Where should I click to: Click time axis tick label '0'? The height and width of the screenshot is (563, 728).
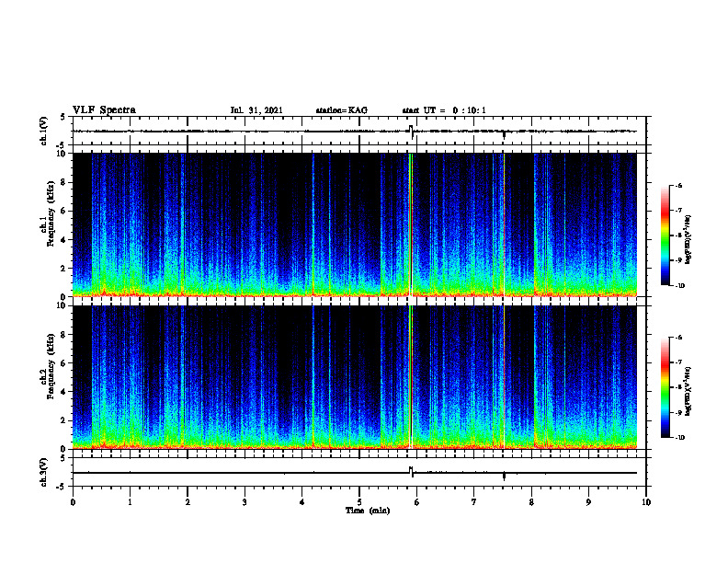click(73, 502)
